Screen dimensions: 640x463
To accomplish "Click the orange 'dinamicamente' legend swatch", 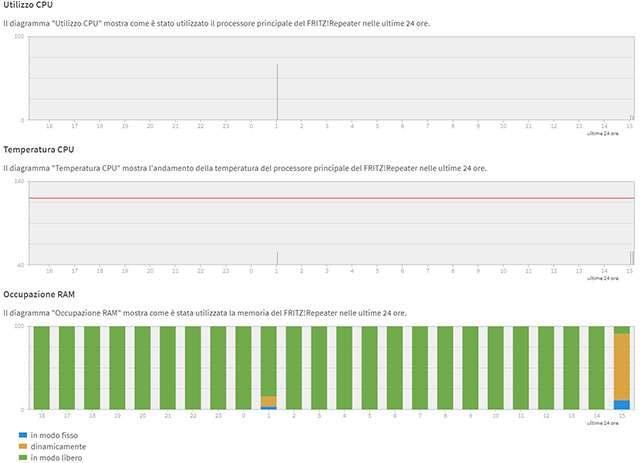I will (23, 446).
